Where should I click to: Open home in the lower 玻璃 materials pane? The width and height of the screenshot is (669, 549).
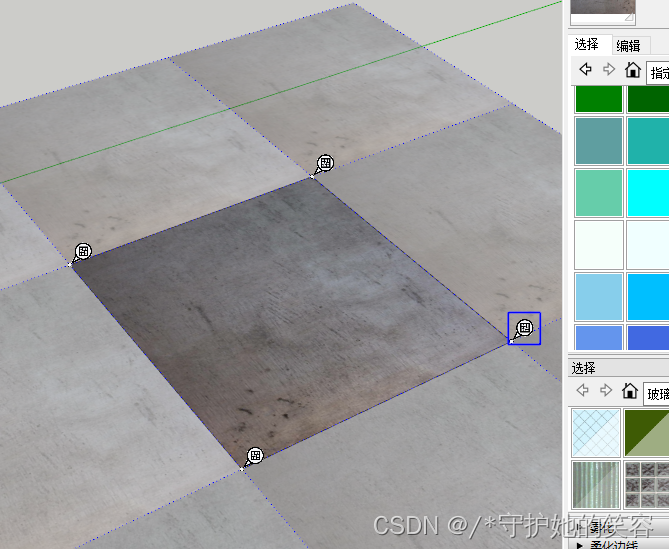click(629, 390)
